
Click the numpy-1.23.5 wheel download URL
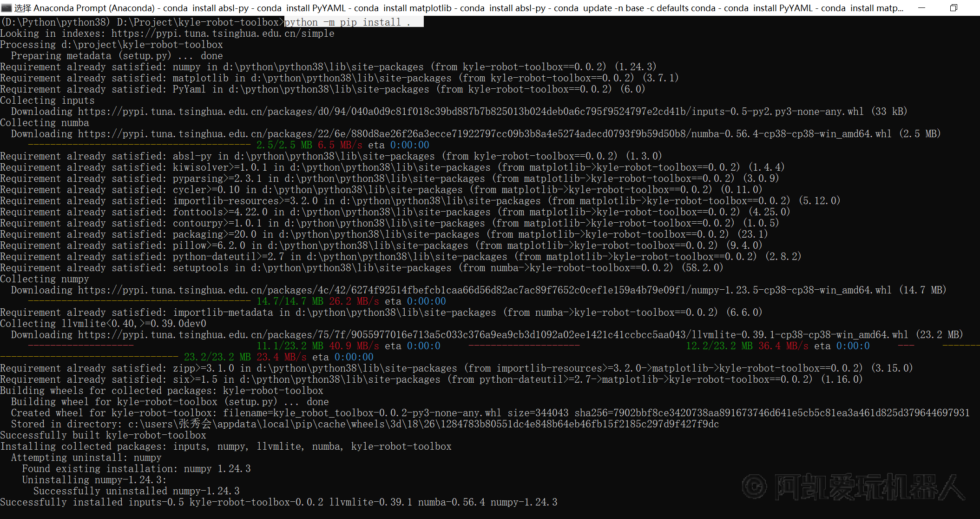pyautogui.click(x=485, y=290)
